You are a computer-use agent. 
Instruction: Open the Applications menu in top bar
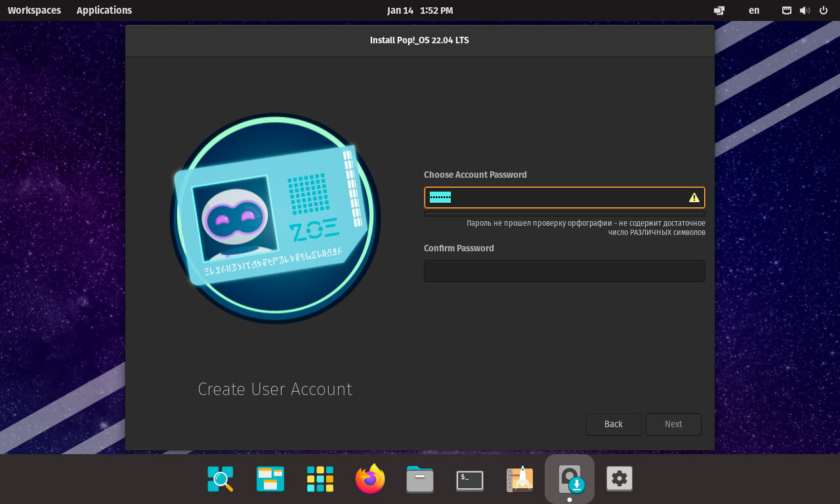[104, 10]
